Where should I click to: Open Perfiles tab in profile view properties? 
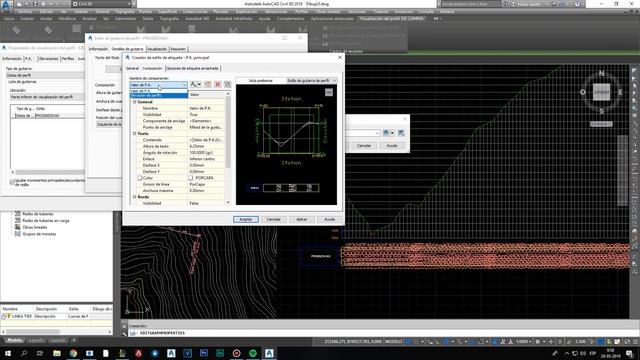point(68,59)
